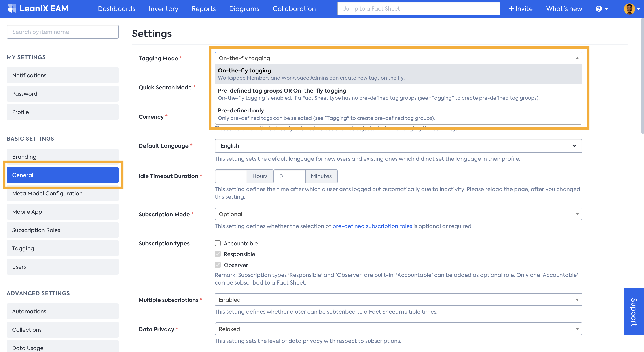Image resolution: width=644 pixels, height=352 pixels.
Task: Click the Jump to a Fact Sheet field
Action: [419, 9]
